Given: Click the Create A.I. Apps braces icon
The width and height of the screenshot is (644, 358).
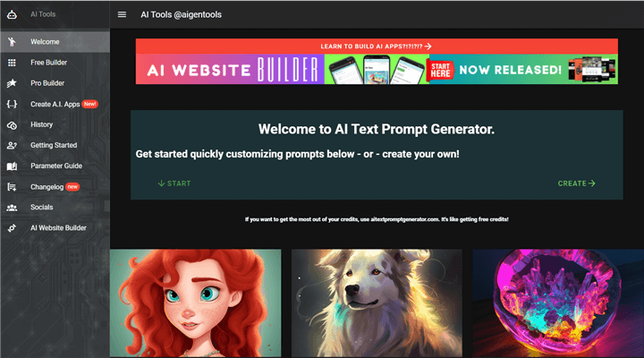Looking at the screenshot, I should click(x=12, y=104).
